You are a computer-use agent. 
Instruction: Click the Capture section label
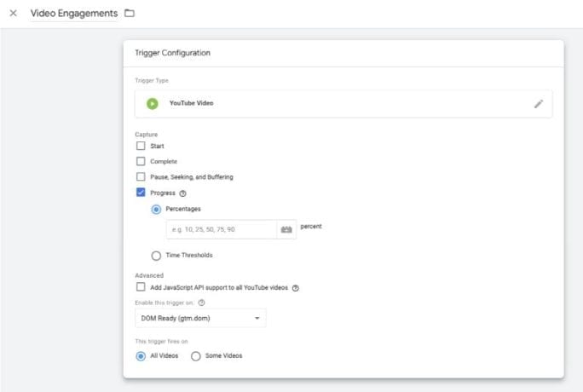[146, 135]
